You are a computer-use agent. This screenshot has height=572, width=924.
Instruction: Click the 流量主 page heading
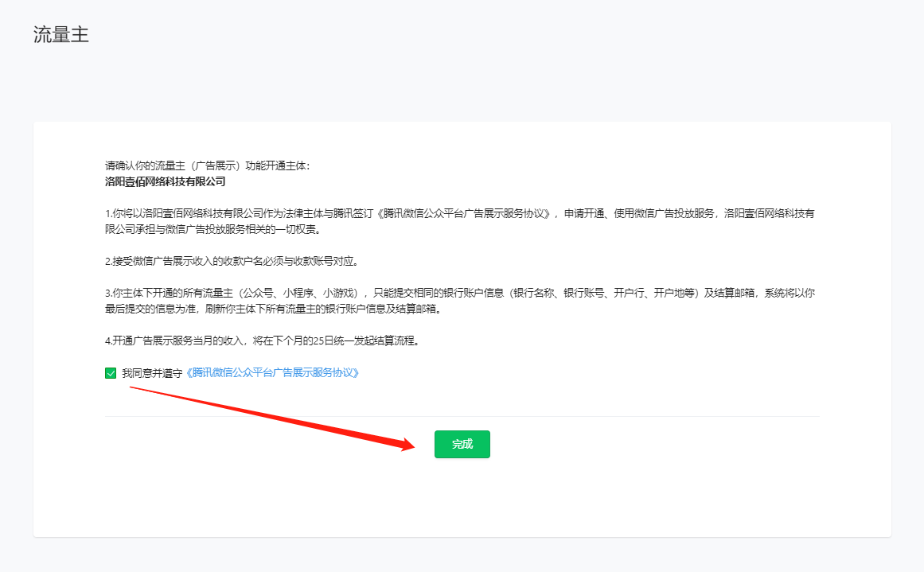61,35
